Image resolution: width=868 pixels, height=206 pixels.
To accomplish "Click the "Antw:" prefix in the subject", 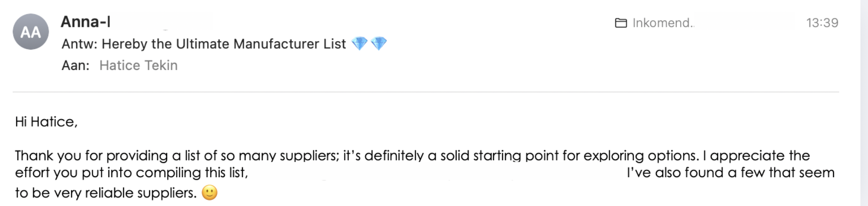I will [x=79, y=44].
